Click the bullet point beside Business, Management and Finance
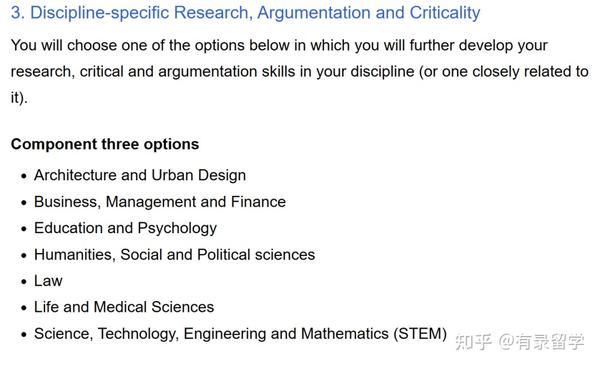This screenshot has height=366, width=600. point(24,203)
